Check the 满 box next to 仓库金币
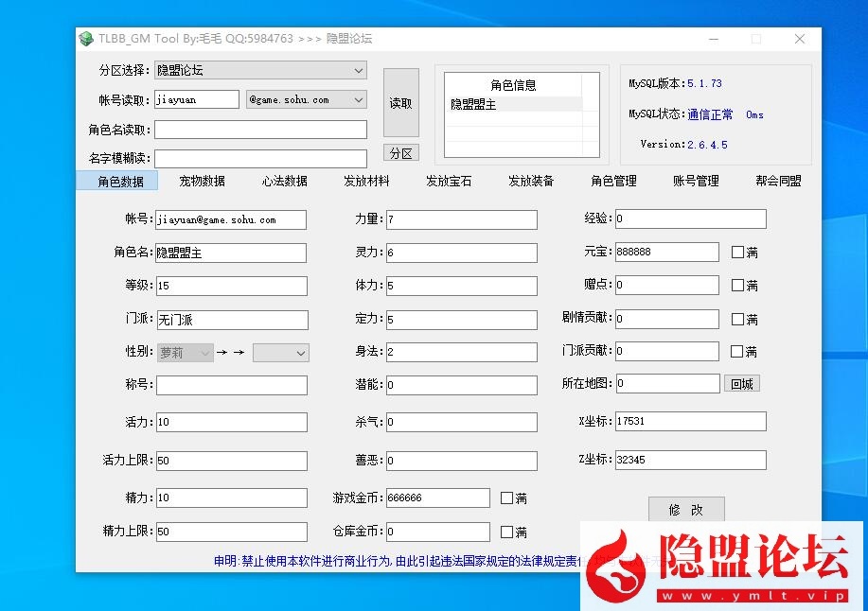This screenshot has width=868, height=611. [505, 531]
